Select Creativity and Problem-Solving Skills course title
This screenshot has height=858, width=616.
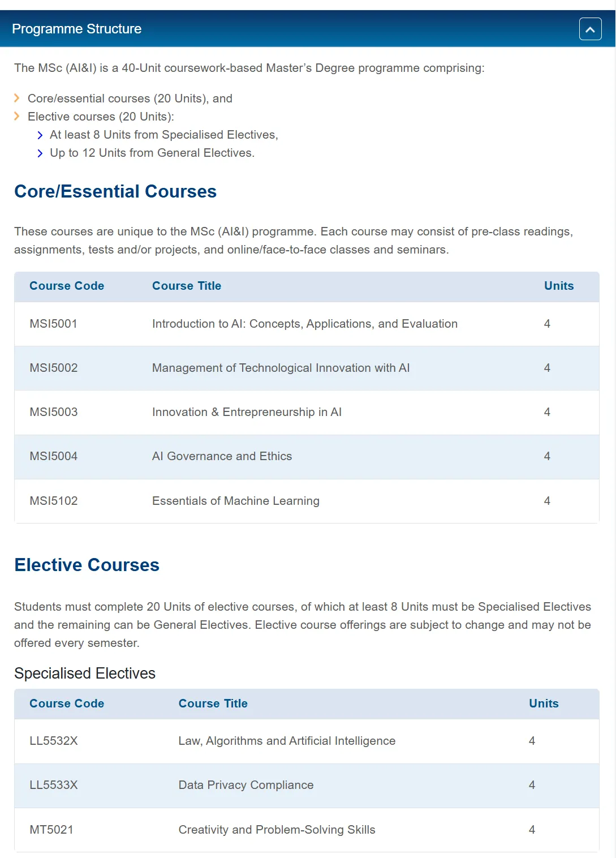277,830
